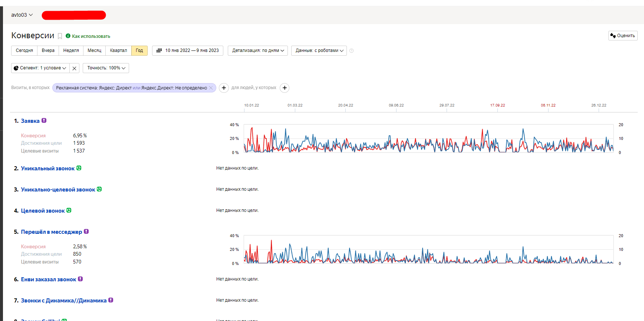Image resolution: width=644 pixels, height=321 pixels.
Task: Expand the Детализация: по дням dropdown
Action: pos(258,50)
